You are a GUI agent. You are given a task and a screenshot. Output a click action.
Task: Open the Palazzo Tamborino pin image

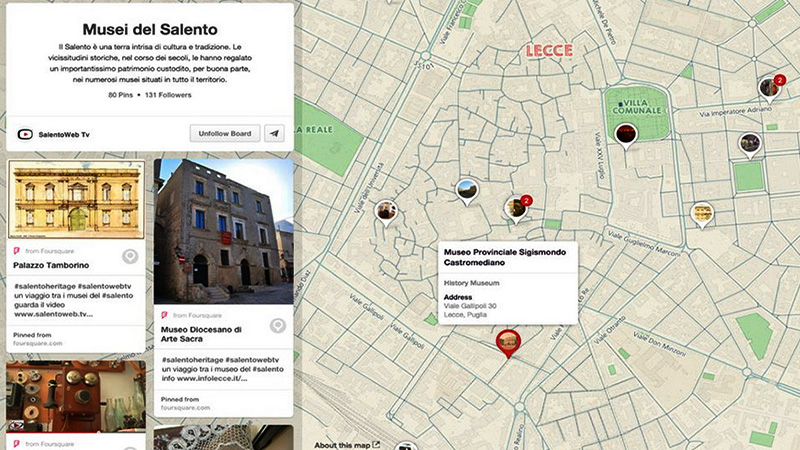click(x=76, y=199)
